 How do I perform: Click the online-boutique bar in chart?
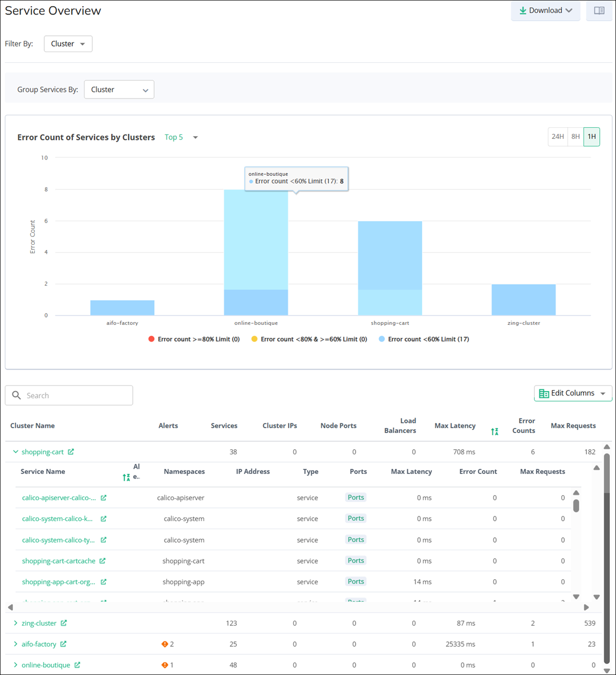click(256, 252)
